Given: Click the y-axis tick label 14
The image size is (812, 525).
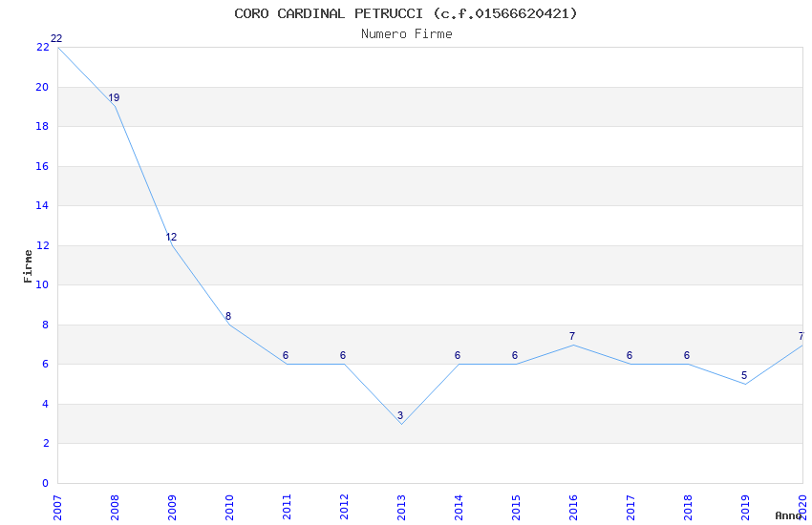Looking at the screenshot, I should (x=42, y=205).
